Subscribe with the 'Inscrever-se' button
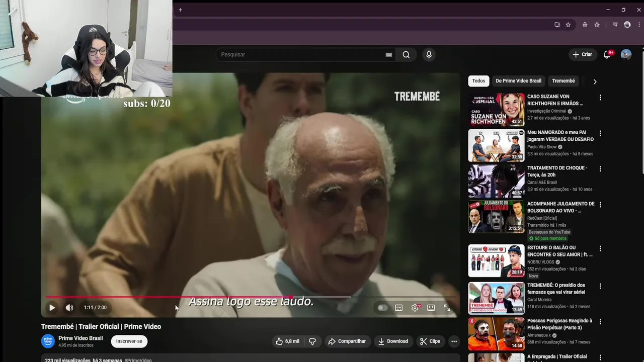 click(129, 341)
